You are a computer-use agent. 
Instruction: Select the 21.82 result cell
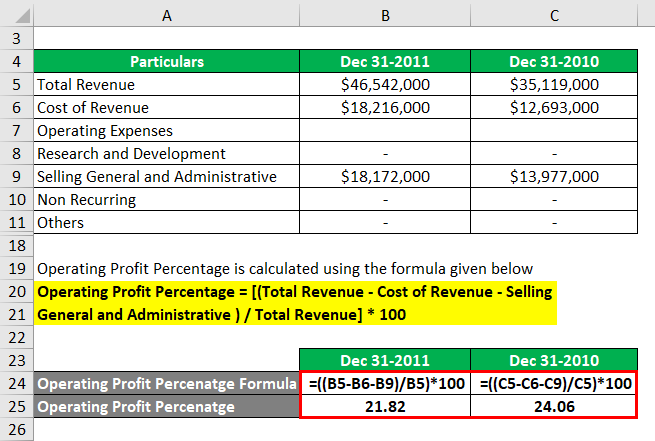[385, 406]
